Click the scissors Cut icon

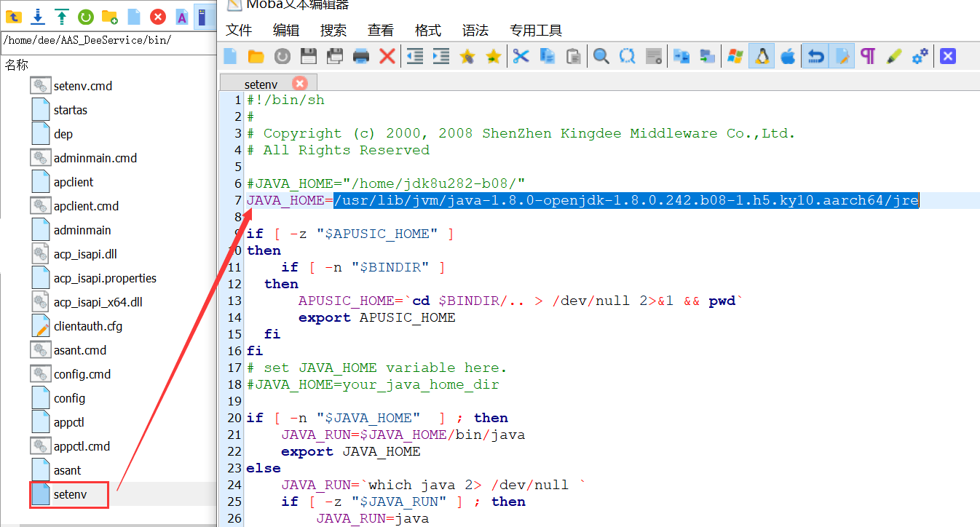(x=521, y=56)
